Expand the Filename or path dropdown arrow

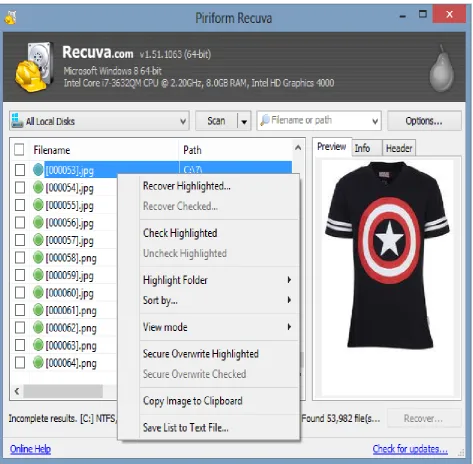tap(375, 121)
